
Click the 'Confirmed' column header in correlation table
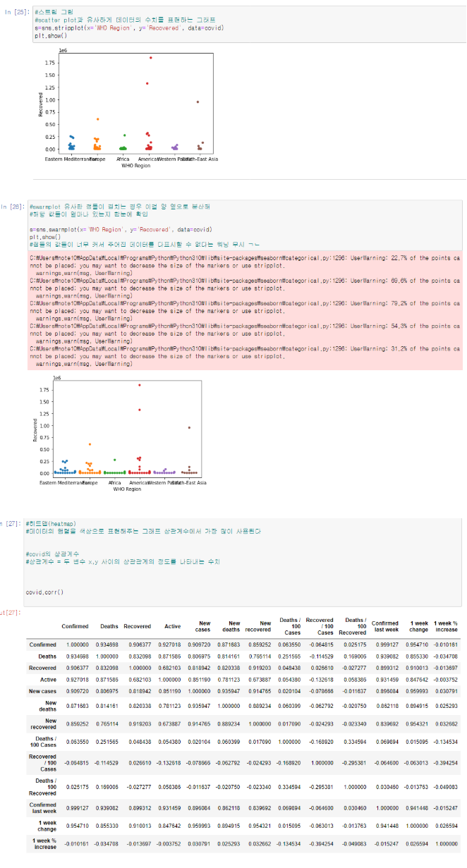tap(75, 626)
